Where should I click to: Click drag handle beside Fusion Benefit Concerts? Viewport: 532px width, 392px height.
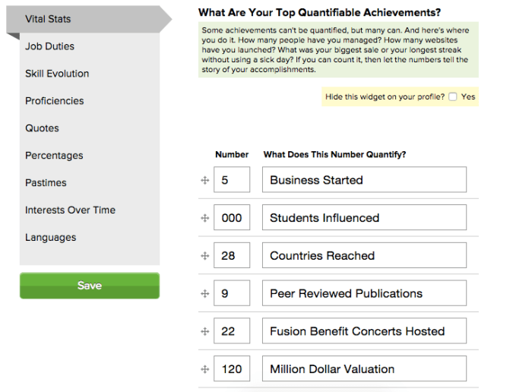pyautogui.click(x=204, y=331)
